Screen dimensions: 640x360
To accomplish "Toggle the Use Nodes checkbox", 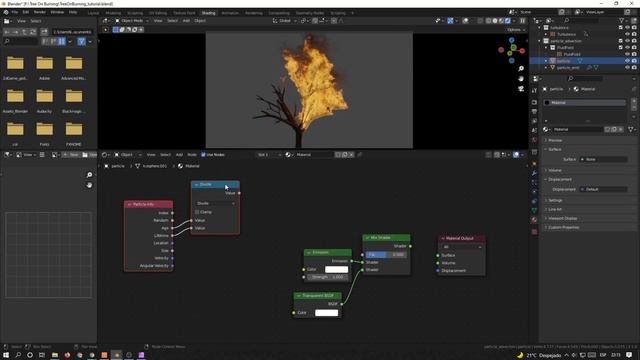I will [x=203, y=155].
